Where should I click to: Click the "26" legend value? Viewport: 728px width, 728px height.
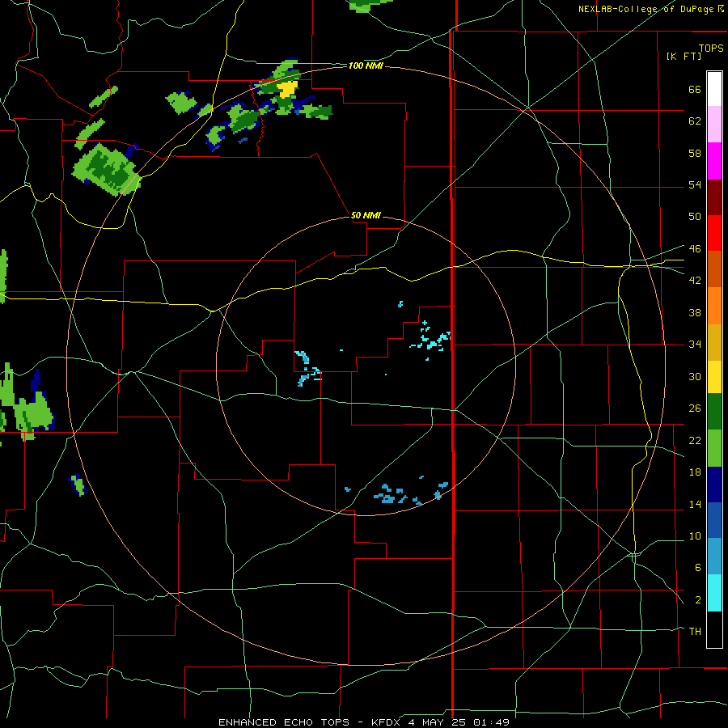click(695, 408)
